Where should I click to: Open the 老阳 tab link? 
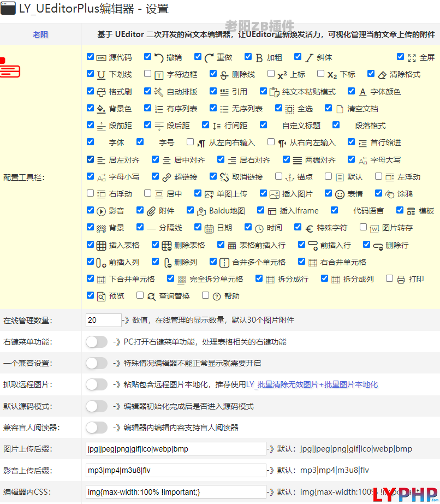[x=40, y=34]
